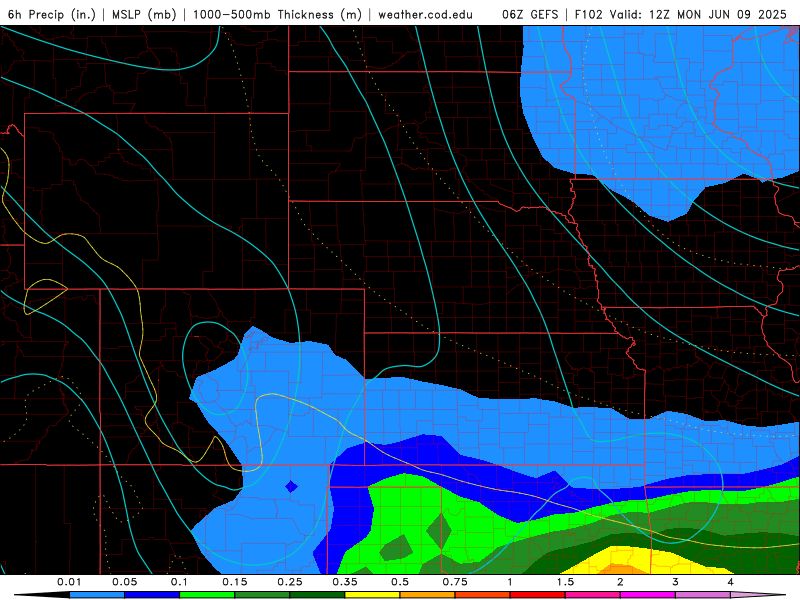The width and height of the screenshot is (800, 600).
Task: Select the medium green 0.15–0.25 legend swatch
Action: tap(262, 595)
